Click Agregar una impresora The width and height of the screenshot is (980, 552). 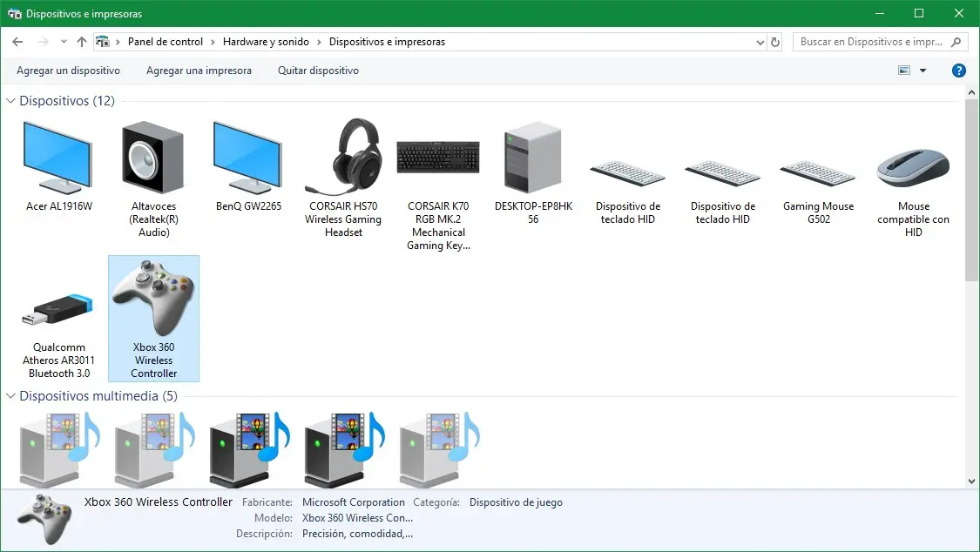[199, 71]
